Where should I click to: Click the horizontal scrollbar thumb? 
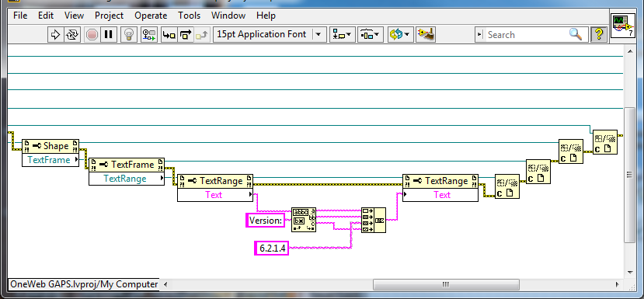pos(446,284)
